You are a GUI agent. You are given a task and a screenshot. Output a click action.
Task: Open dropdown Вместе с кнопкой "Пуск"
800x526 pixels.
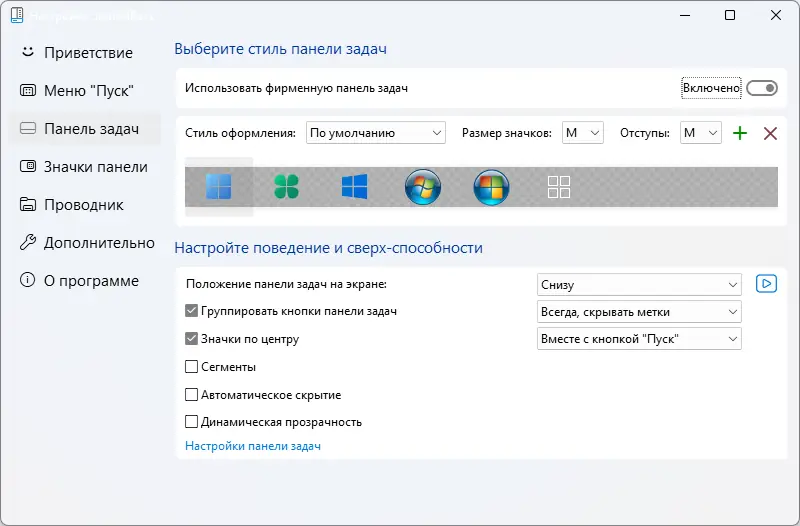coord(639,339)
